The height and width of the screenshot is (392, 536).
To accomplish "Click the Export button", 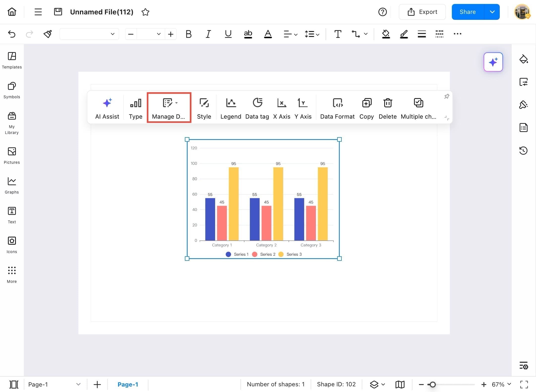I will [422, 12].
